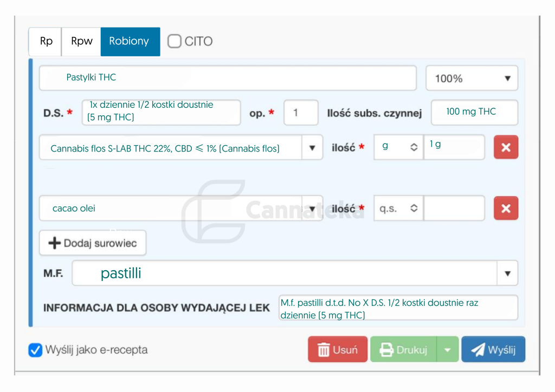The height and width of the screenshot is (392, 555).
Task: Select the Rpw tab
Action: (x=81, y=41)
